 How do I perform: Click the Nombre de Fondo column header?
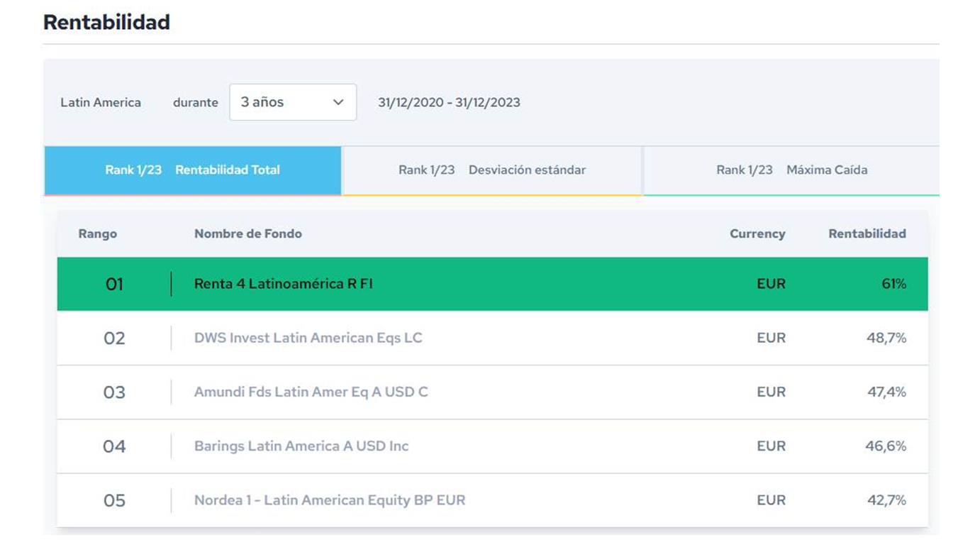[x=247, y=233]
